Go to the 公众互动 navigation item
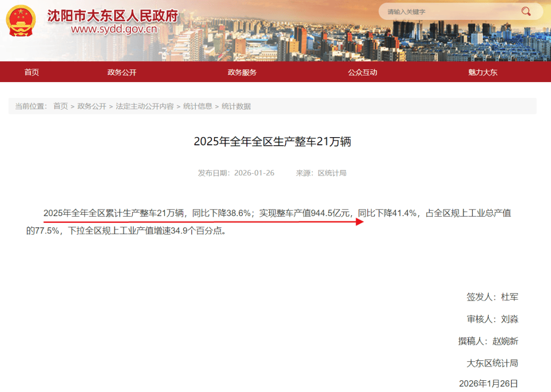Screen dimensions: 551x392 tap(362, 72)
